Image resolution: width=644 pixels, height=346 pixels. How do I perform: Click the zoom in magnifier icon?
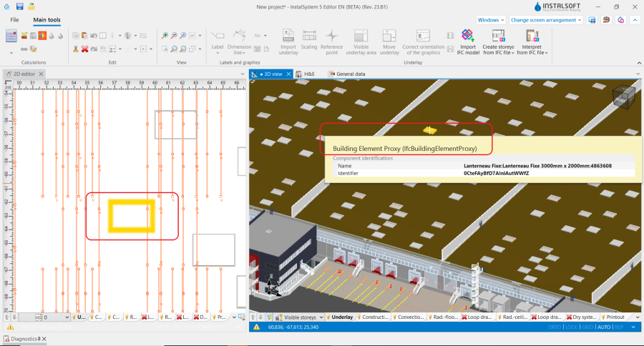(x=165, y=36)
